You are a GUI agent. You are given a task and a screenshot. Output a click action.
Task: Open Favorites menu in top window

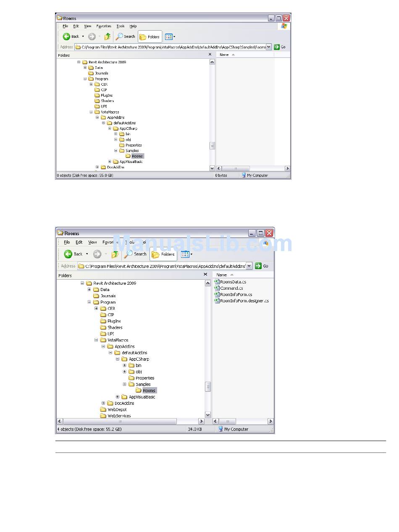tap(104, 26)
